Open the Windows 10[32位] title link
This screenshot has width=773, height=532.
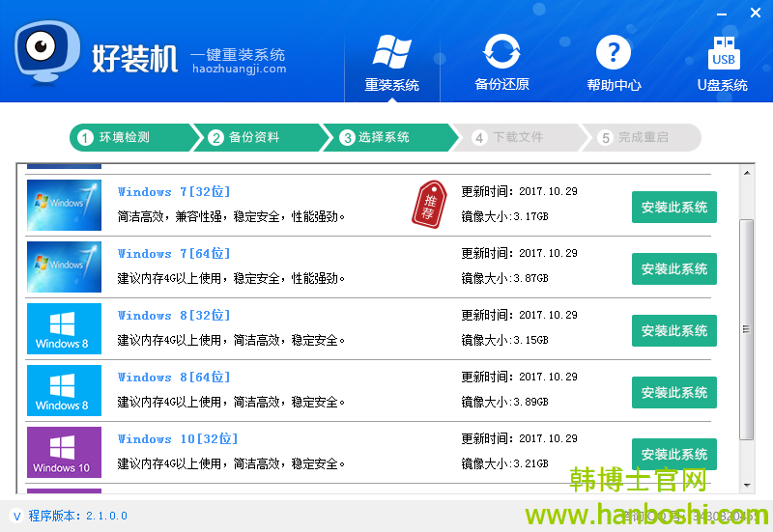[178, 439]
